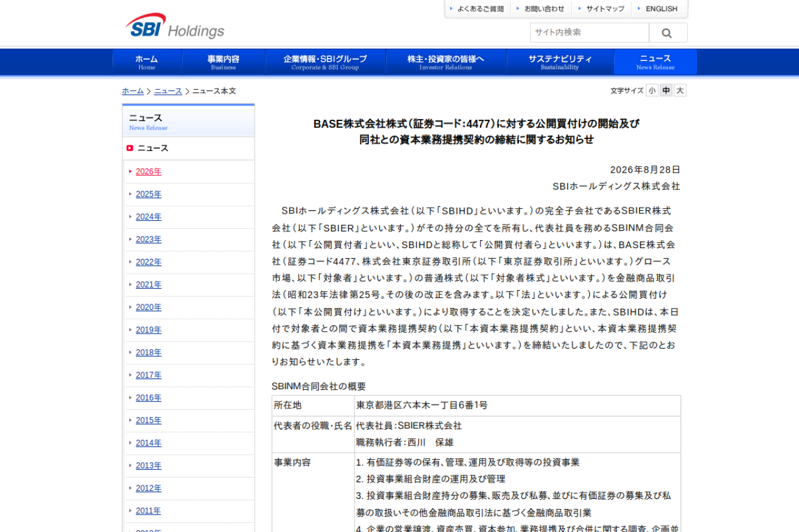The height and width of the screenshot is (532, 799).
Task: Open 2025年 news archive
Action: coord(149,194)
